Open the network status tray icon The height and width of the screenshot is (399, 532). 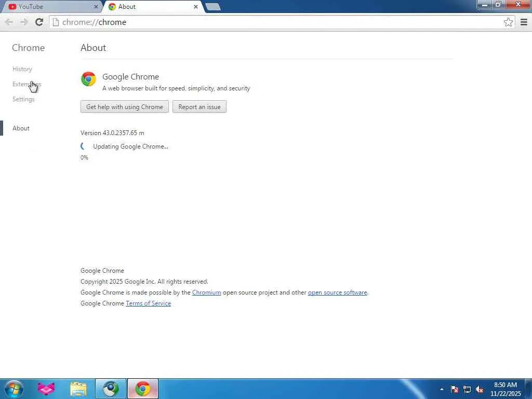467,390
